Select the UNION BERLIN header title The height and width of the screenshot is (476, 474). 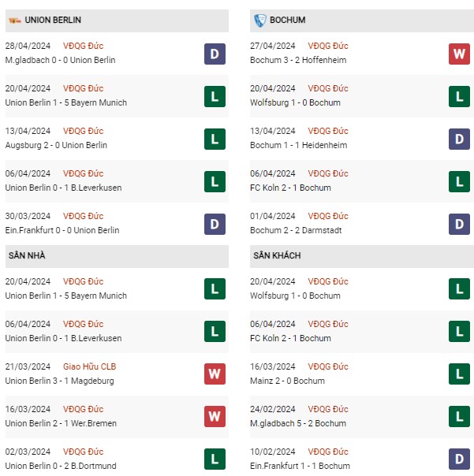pyautogui.click(x=53, y=20)
